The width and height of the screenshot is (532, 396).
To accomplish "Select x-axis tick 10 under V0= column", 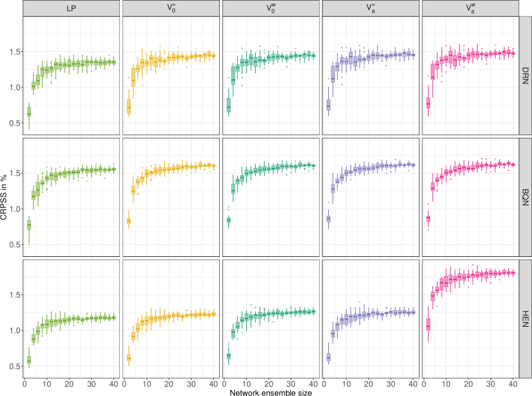I will tap(147, 384).
